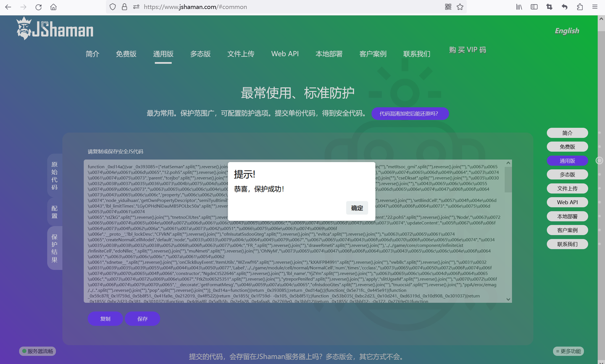
Task: Open 客户案例 in top navigation
Action: click(373, 54)
